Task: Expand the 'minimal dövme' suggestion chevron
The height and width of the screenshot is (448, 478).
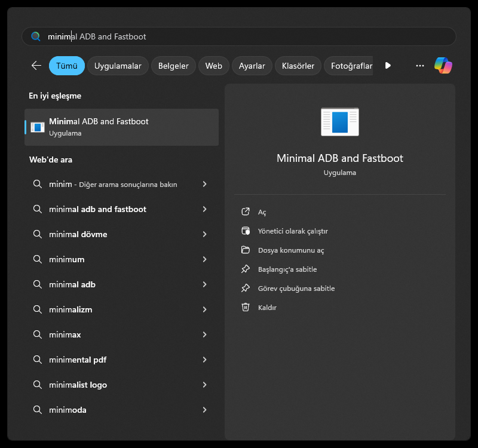Action: (204, 234)
